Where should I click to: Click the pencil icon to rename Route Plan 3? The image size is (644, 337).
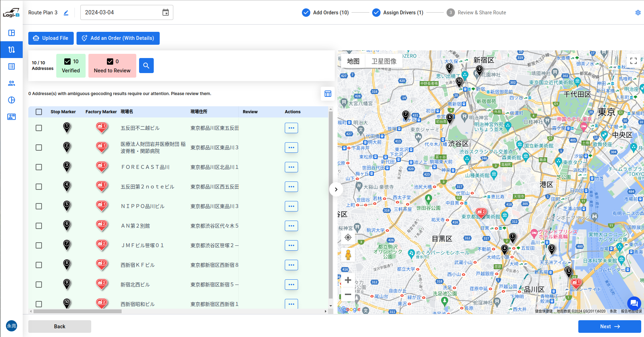pos(66,13)
